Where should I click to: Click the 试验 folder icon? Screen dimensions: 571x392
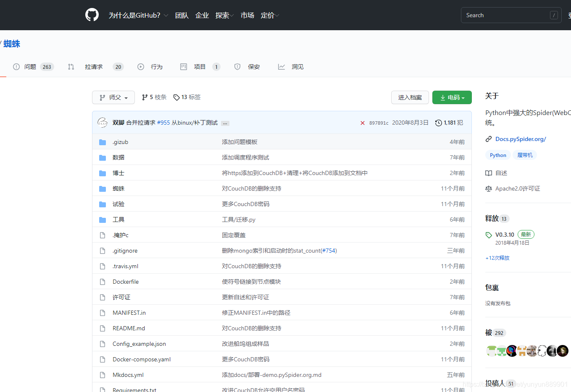click(x=103, y=204)
